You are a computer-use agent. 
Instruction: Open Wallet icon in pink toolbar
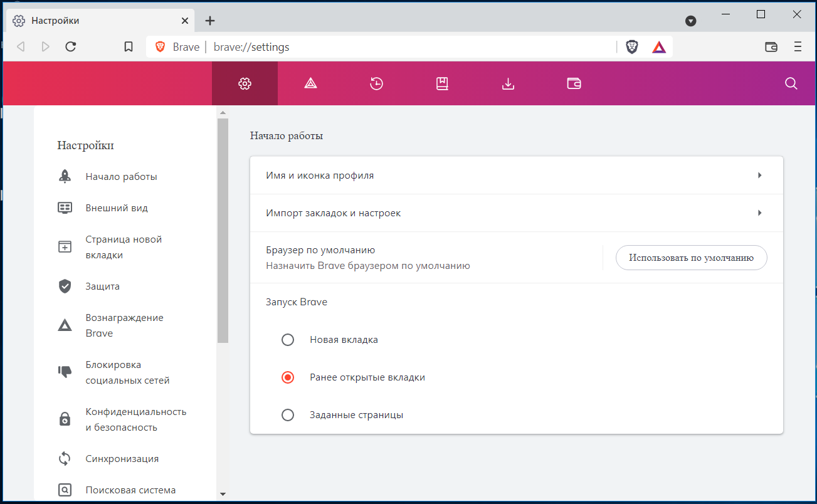tap(574, 83)
